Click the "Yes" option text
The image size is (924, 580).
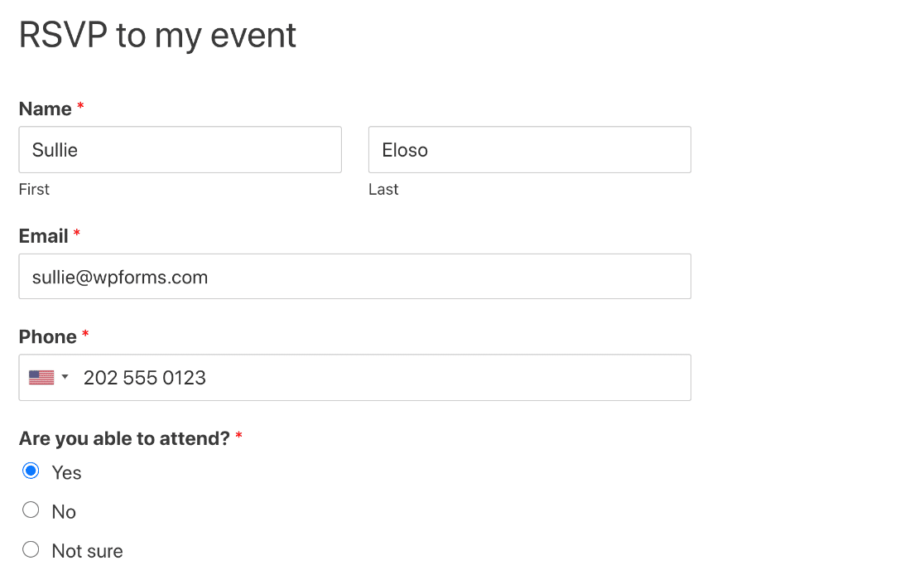tap(66, 473)
